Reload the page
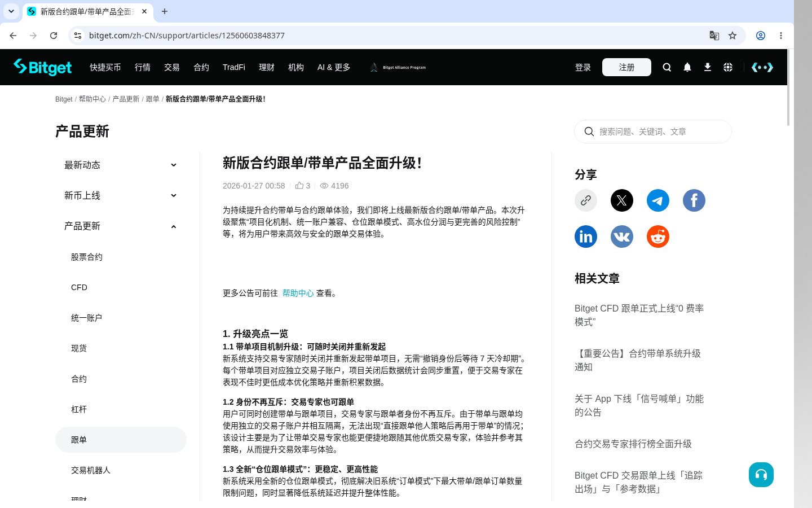The image size is (812, 508). (x=54, y=36)
